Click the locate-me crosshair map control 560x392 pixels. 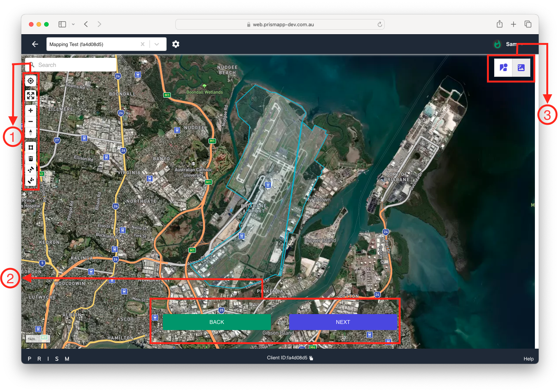31,81
